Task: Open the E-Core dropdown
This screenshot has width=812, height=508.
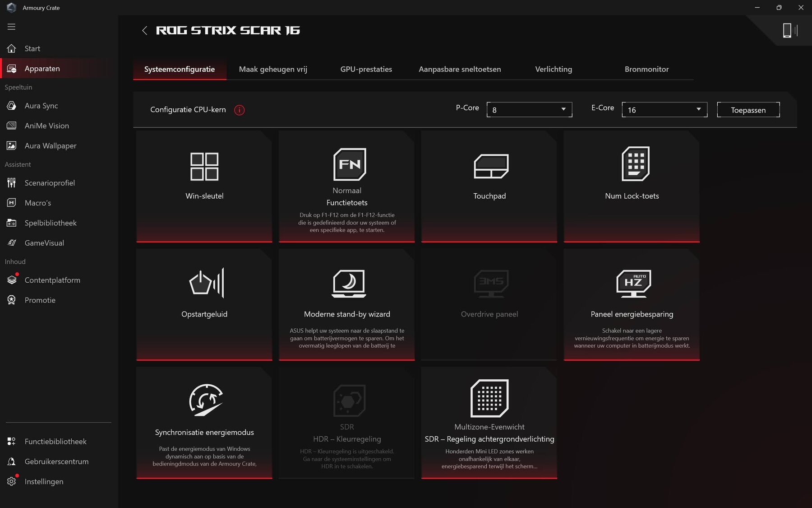Action: 664,110
